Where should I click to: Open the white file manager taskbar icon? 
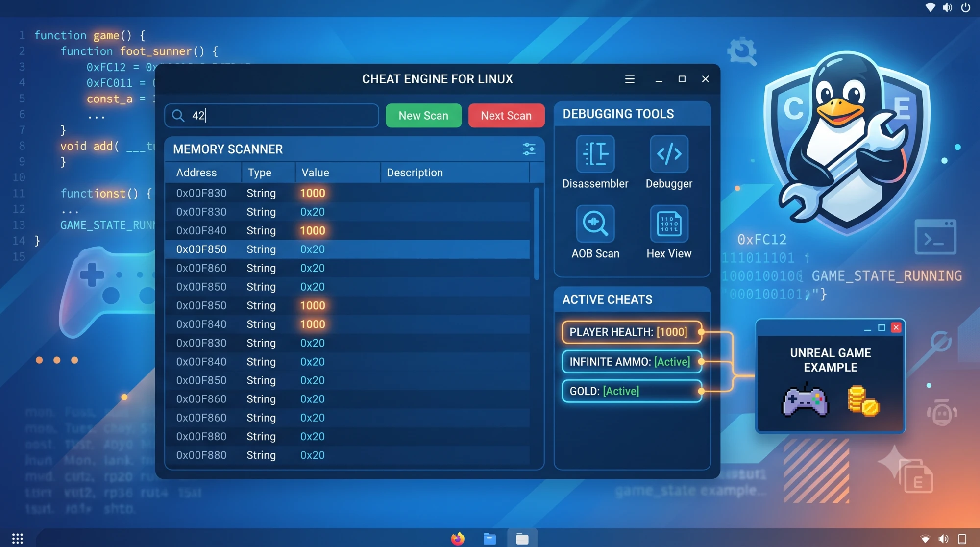[522, 539]
